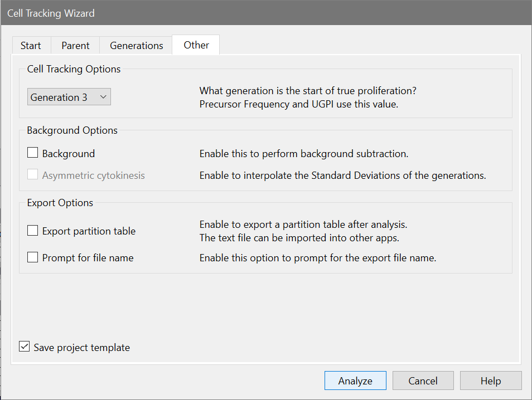This screenshot has width=532, height=400.
Task: Select the Other tab
Action: coord(196,45)
